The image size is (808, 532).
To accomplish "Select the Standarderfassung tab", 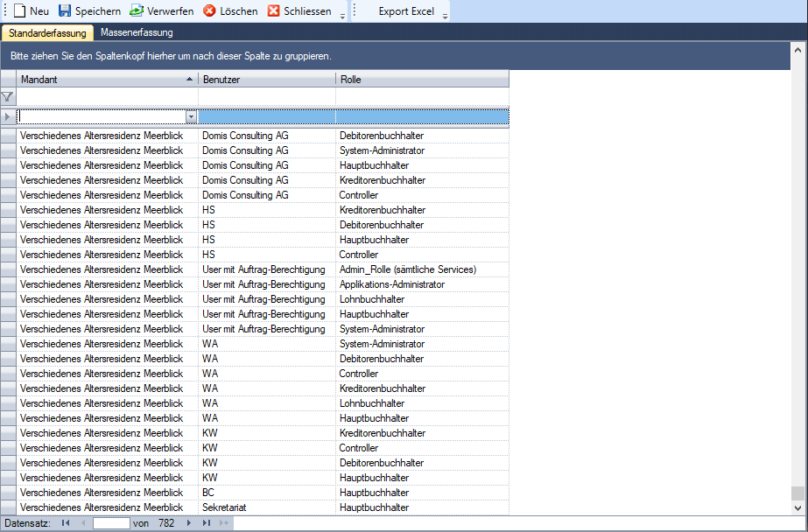I will (47, 33).
